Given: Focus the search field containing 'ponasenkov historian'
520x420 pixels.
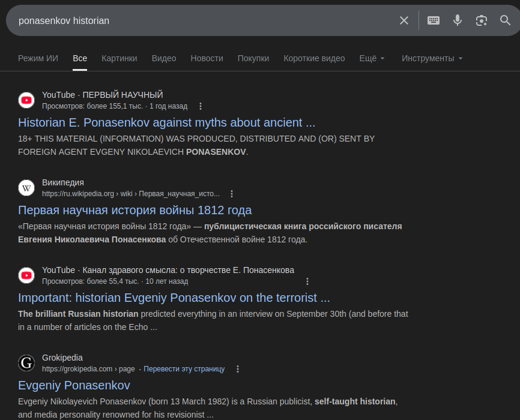Looking at the screenshot, I should point(205,20).
